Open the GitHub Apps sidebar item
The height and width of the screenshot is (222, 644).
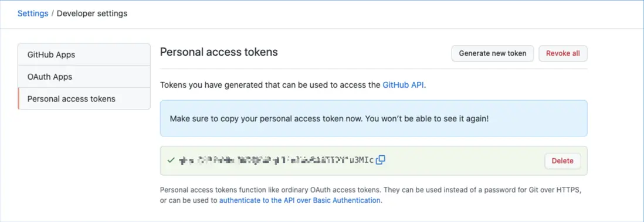(x=84, y=54)
